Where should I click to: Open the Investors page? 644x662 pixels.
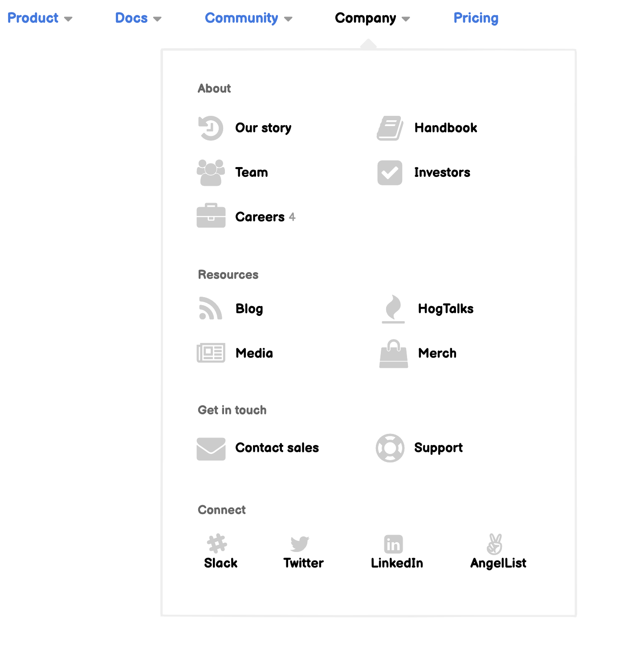point(442,172)
